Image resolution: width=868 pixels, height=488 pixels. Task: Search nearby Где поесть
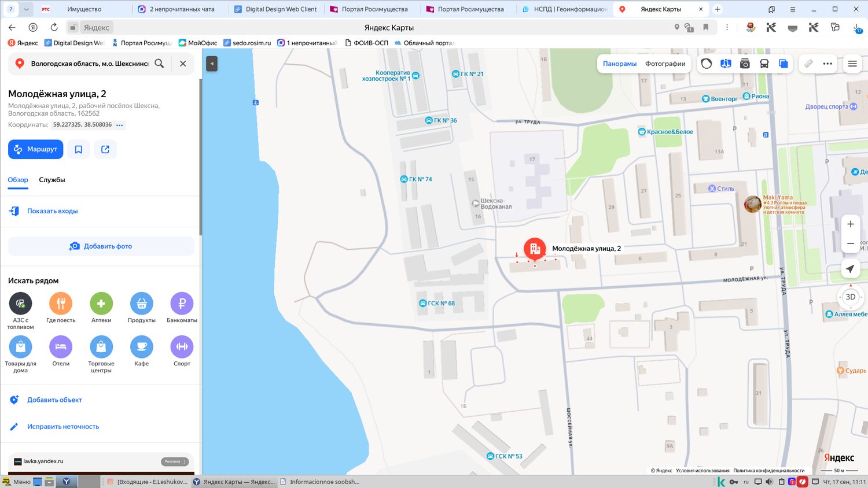point(61,308)
